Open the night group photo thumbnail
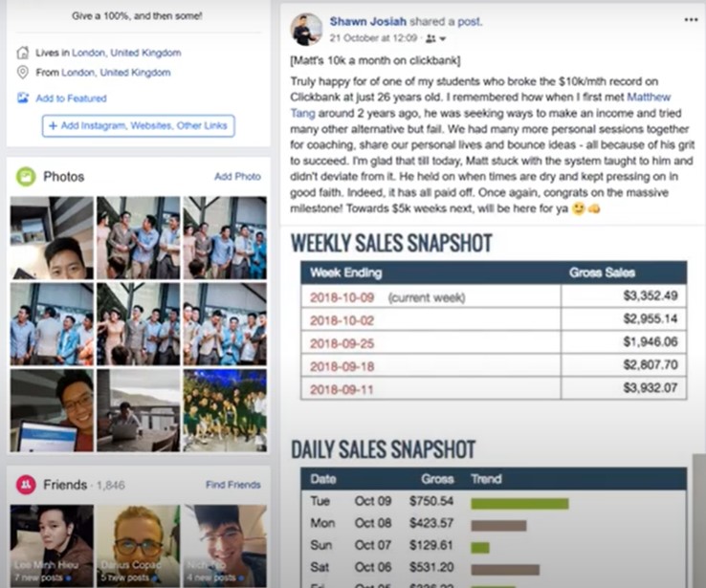 click(225, 410)
